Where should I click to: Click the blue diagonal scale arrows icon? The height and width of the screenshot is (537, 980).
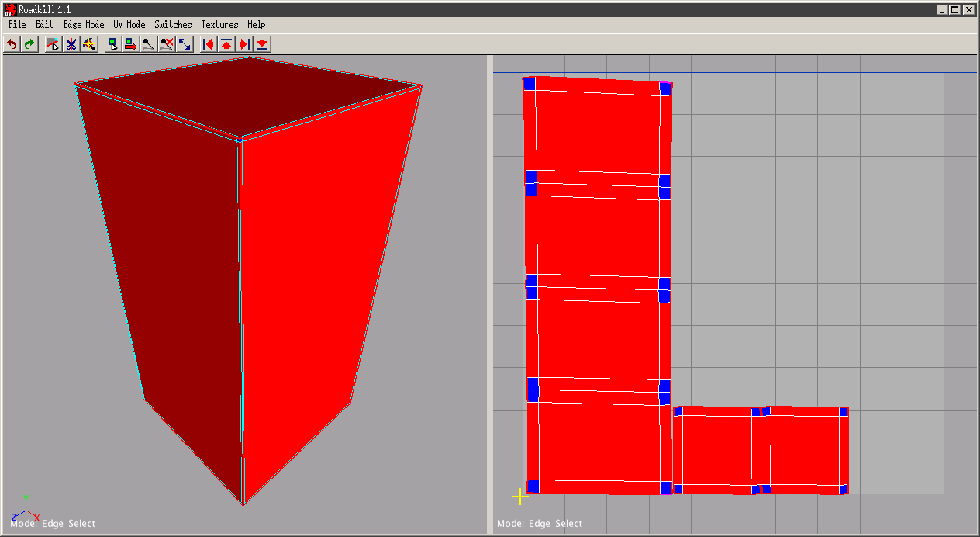pos(185,44)
